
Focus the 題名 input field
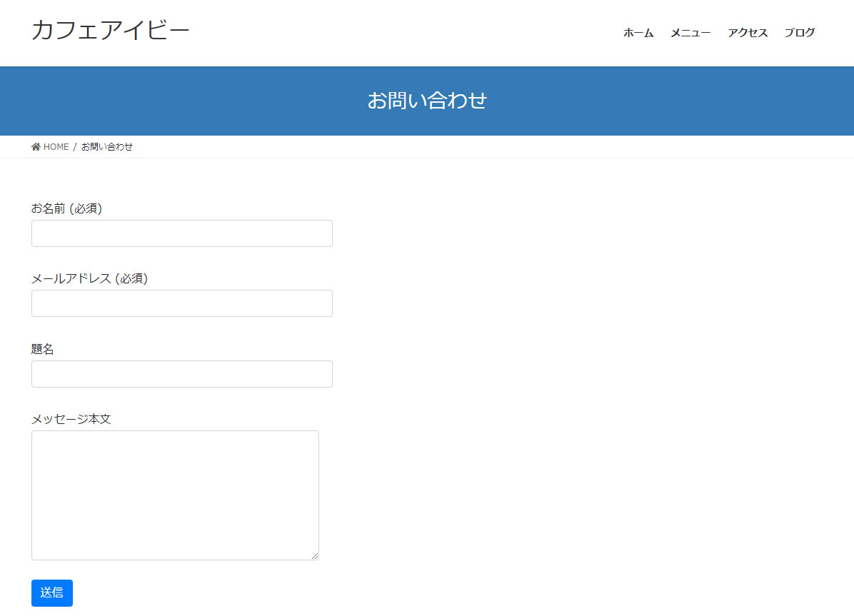point(182,374)
